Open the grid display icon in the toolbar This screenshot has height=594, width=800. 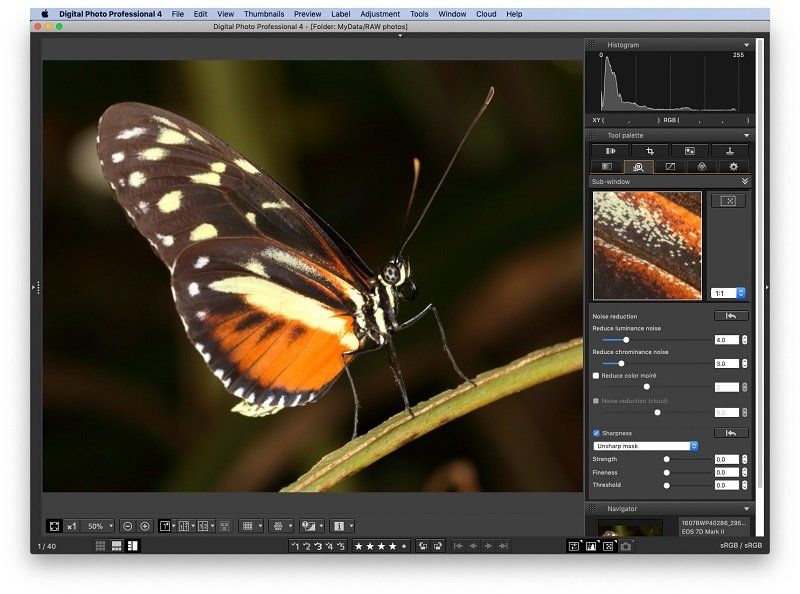point(247,524)
